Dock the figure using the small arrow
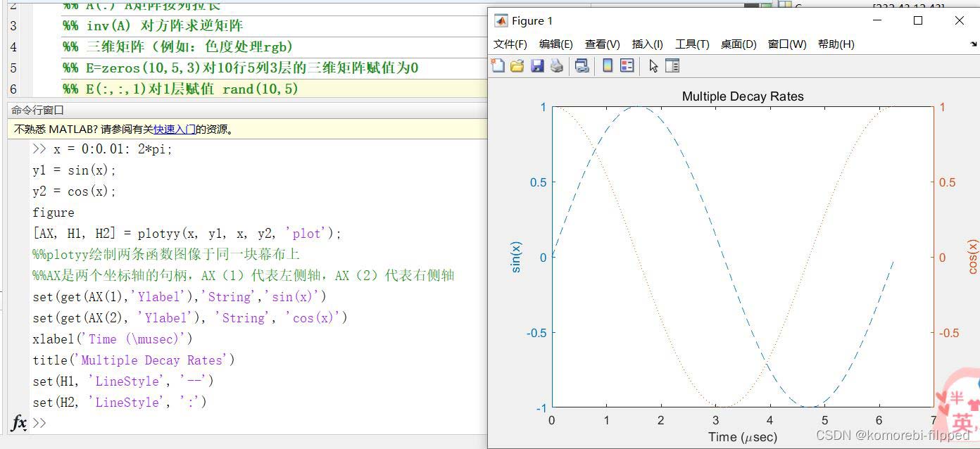The image size is (980, 449). pos(973,44)
